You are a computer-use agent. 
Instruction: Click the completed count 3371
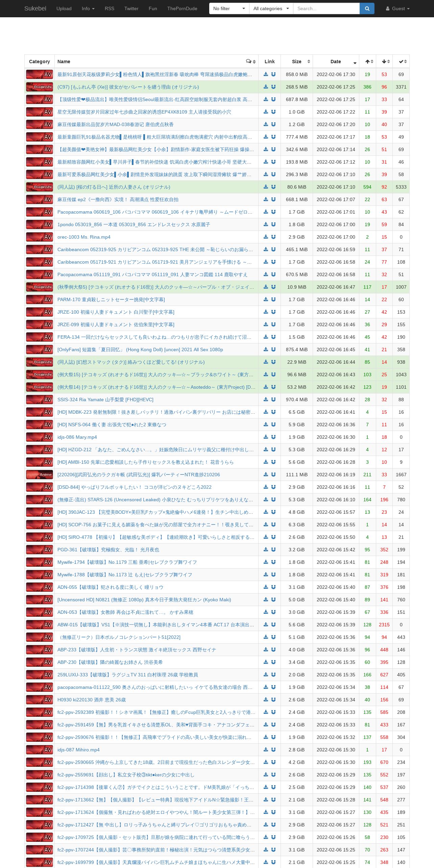tap(401, 87)
